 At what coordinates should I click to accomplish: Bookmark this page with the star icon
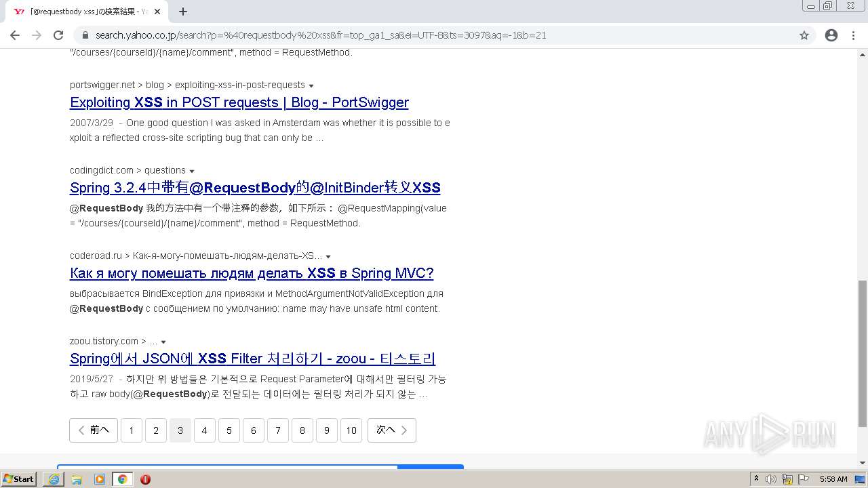804,35
